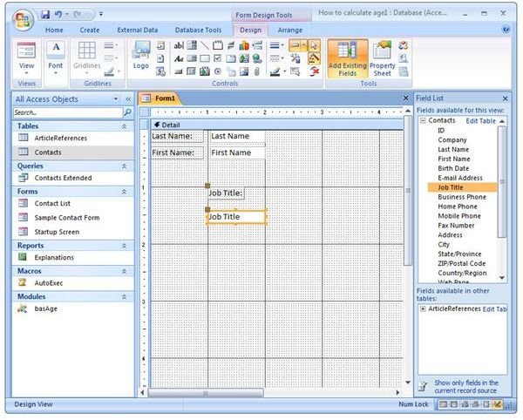
Task: Open the Help question mark icon
Action: 506,30
